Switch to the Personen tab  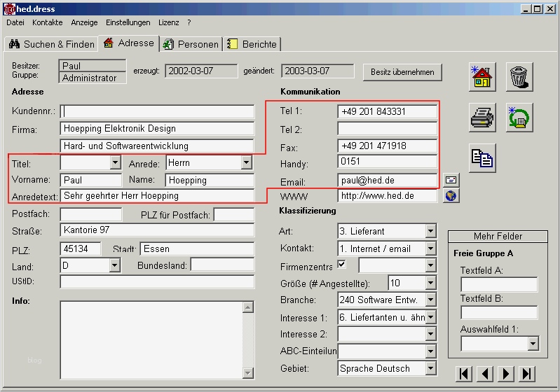191,44
